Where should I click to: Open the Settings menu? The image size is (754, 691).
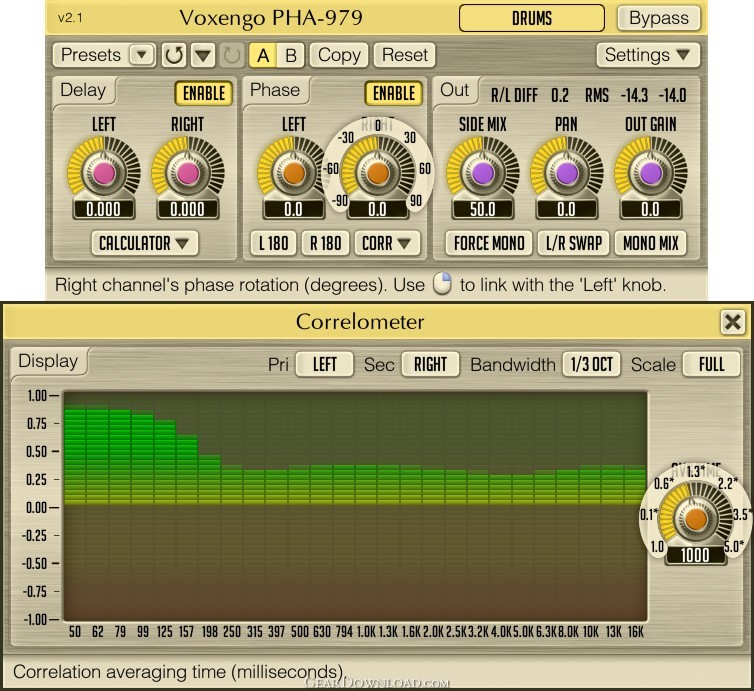point(648,55)
